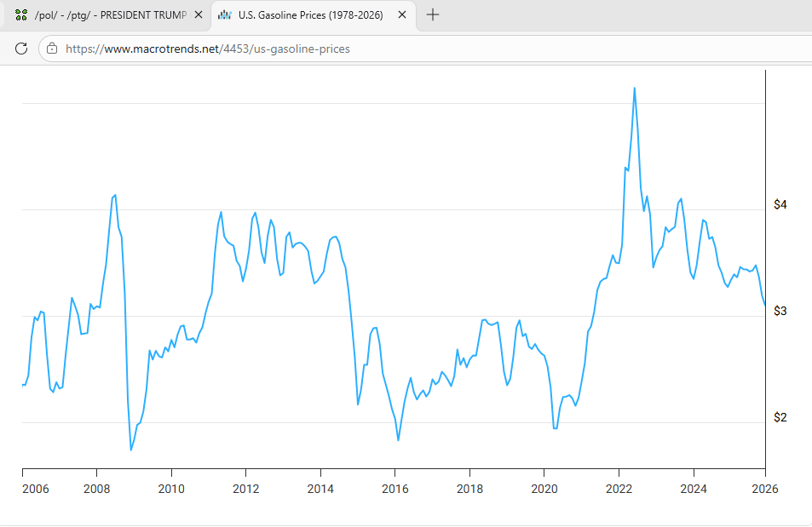The image size is (812, 527).
Task: Close the U.S. Gasoline Prices tab
Action: click(402, 15)
